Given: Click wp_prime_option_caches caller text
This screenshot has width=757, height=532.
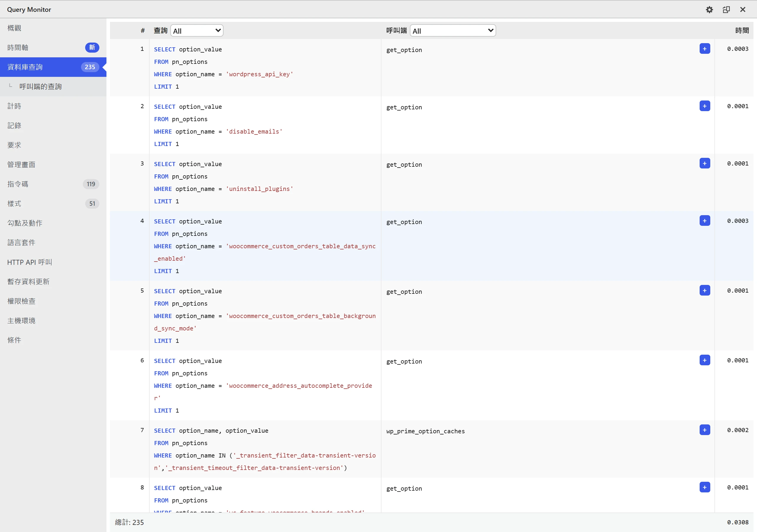Looking at the screenshot, I should pos(425,431).
